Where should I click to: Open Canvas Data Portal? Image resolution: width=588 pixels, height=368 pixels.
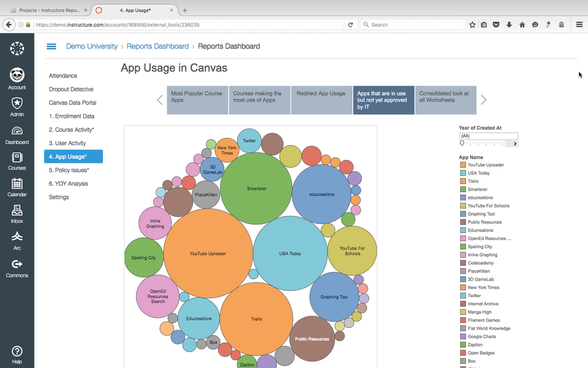[x=72, y=103]
